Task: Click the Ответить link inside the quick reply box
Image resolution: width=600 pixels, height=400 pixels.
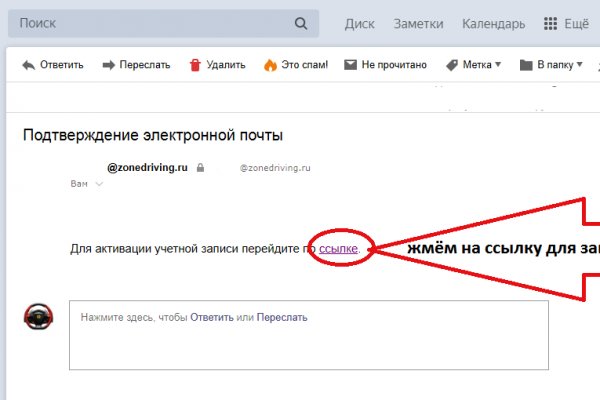Action: click(211, 317)
